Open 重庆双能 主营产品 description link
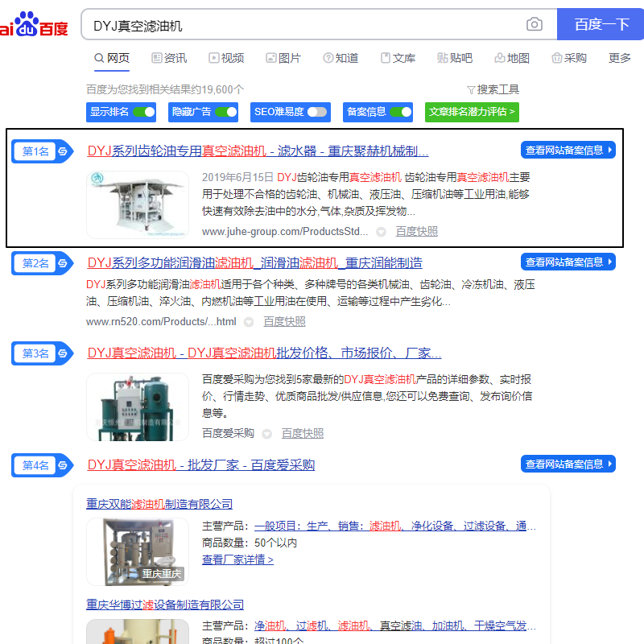This screenshot has width=644, height=644. pos(395,526)
